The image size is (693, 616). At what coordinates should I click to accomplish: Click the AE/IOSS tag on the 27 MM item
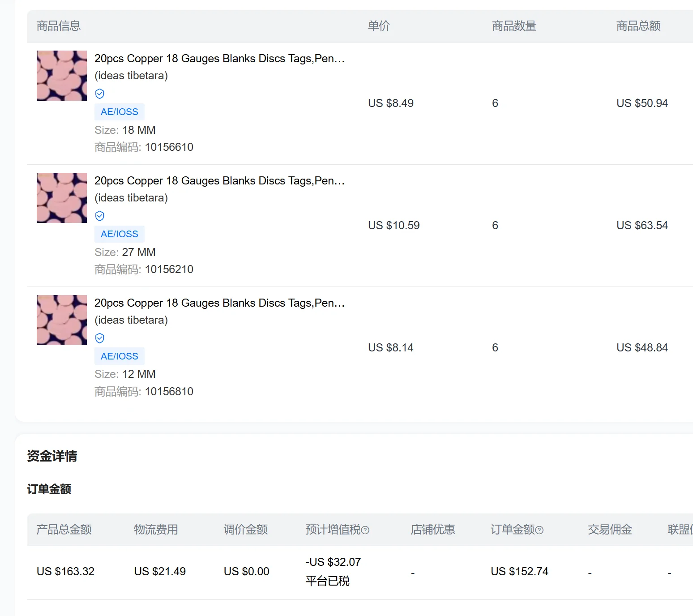[x=120, y=234]
